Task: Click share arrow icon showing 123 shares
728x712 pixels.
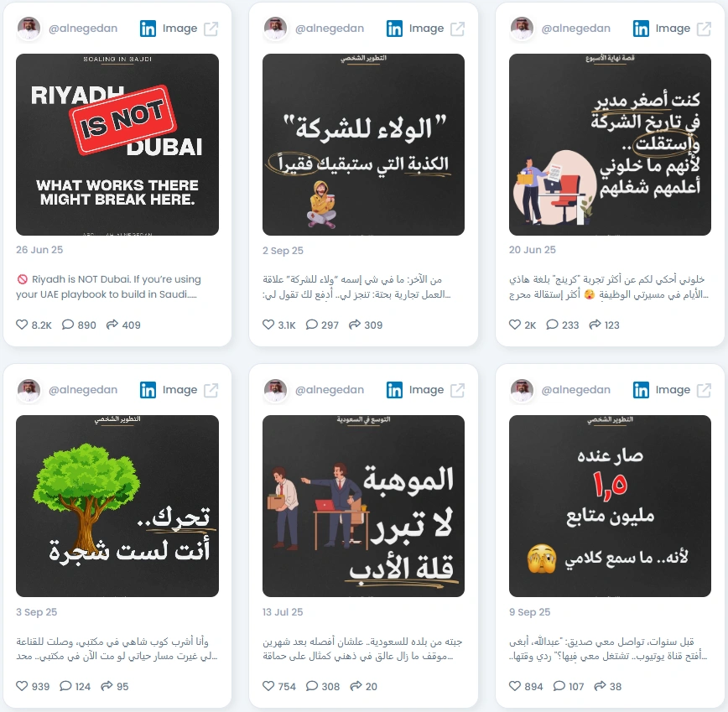Action: [x=595, y=325]
